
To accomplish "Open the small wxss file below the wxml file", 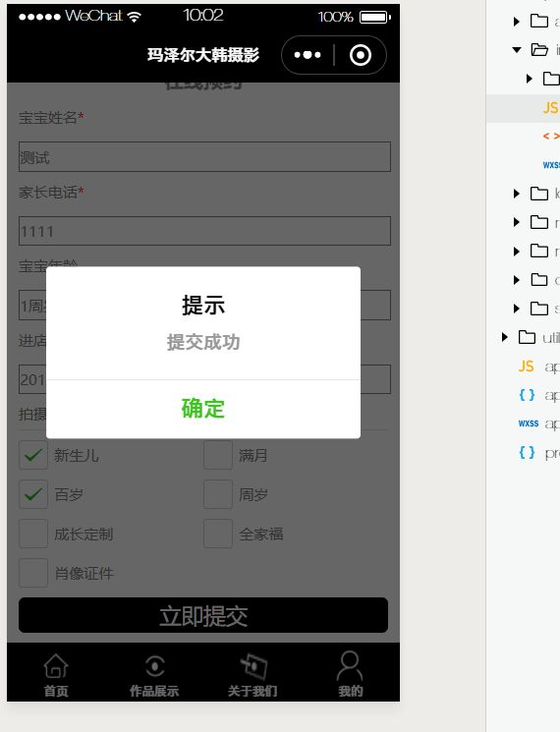I will [551, 165].
